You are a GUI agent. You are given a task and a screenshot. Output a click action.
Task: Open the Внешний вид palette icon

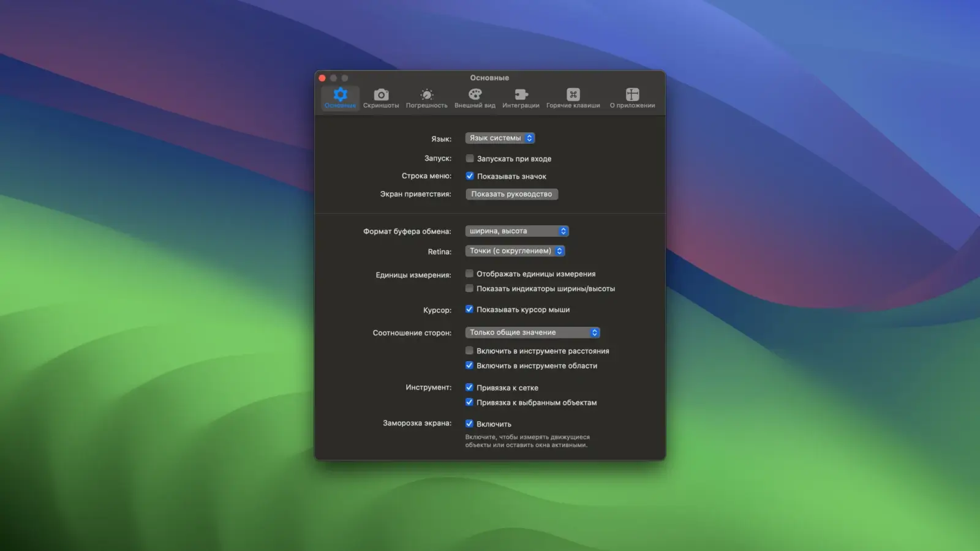[475, 95]
